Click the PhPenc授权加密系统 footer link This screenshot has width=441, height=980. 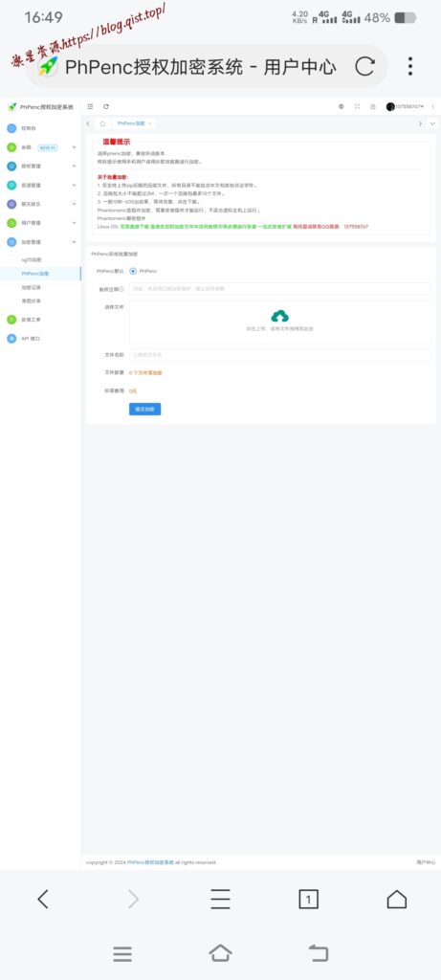tap(150, 862)
